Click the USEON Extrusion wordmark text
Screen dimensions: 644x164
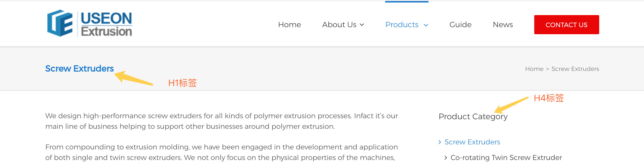[106, 24]
